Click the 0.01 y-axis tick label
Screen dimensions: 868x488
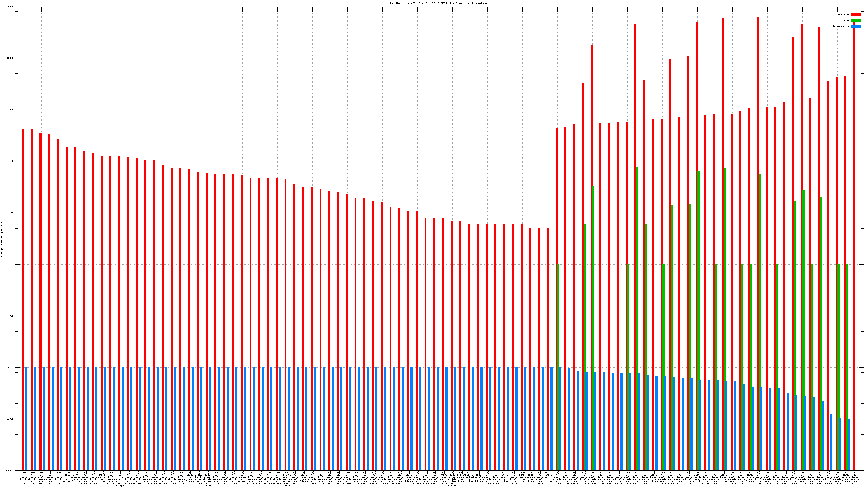coord(11,367)
